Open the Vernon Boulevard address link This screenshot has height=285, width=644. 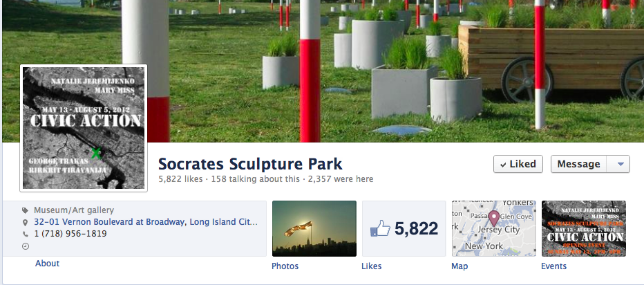tap(146, 222)
